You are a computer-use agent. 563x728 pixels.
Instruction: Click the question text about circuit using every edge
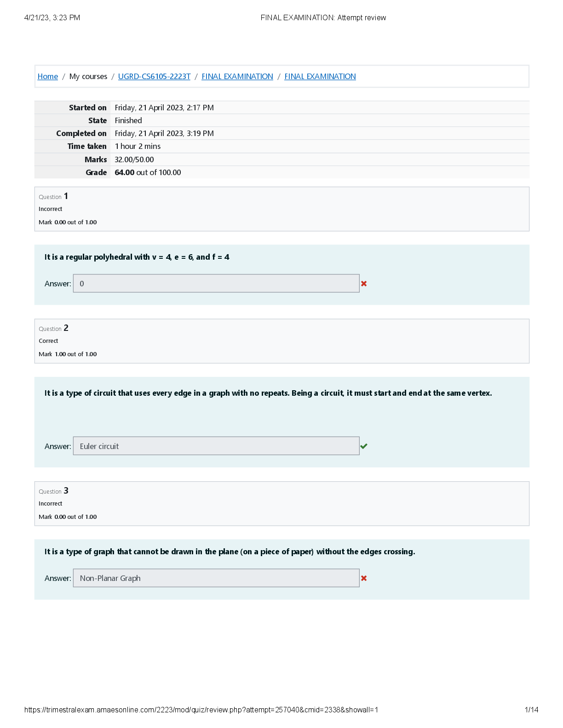(x=268, y=393)
